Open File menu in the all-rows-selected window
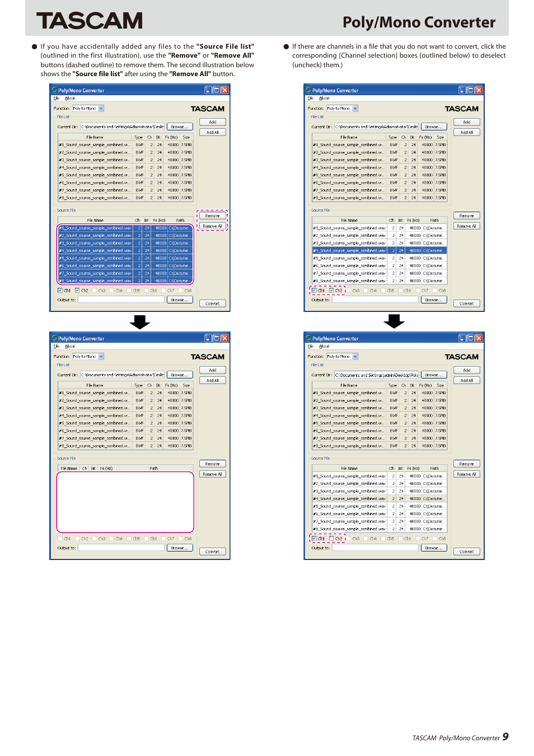 pos(56,98)
